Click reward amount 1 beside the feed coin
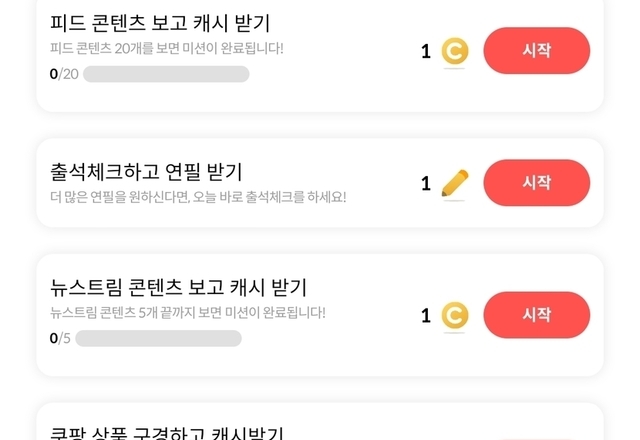The height and width of the screenshot is (440, 640). [x=426, y=51]
